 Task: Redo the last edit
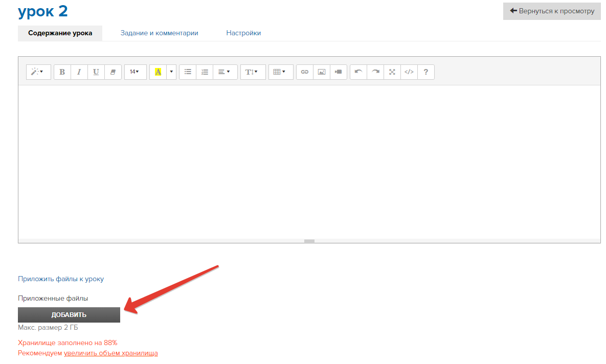click(x=375, y=72)
